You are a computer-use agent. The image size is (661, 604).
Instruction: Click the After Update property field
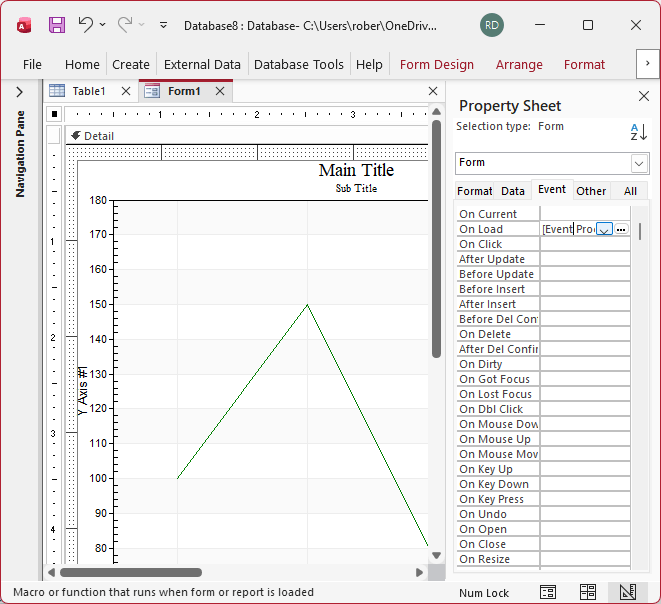(585, 259)
